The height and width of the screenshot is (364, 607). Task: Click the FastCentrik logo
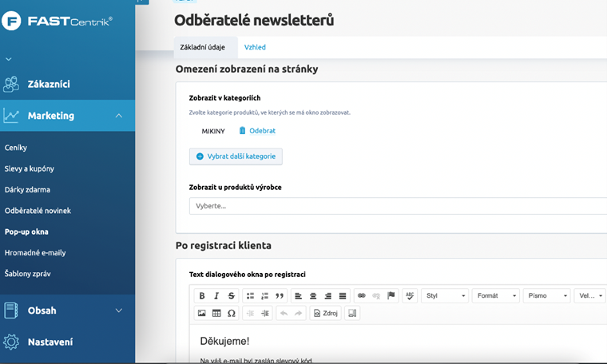[57, 21]
